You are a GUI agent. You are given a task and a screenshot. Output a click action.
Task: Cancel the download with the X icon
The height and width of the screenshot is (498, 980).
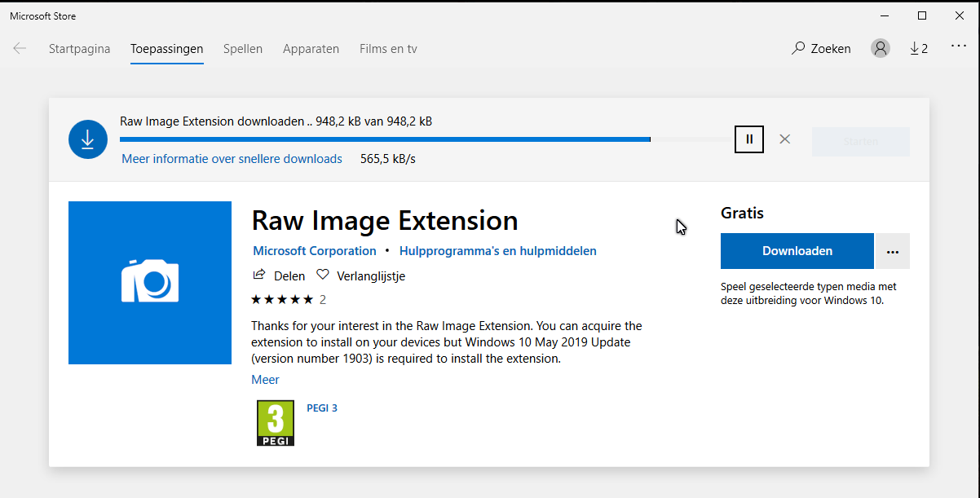pos(784,139)
